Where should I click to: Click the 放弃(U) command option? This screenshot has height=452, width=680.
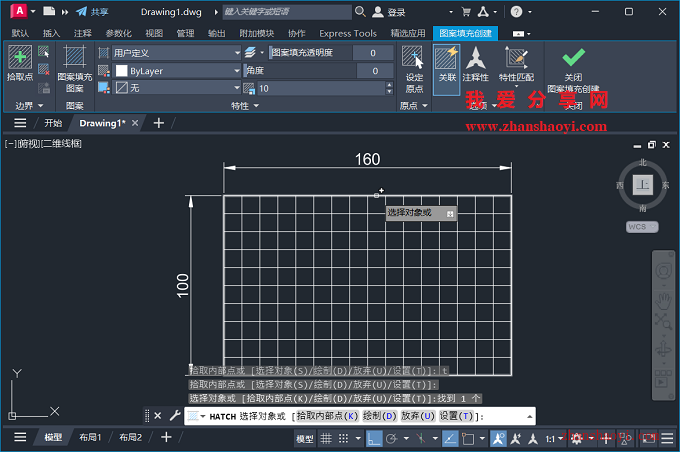[418, 416]
